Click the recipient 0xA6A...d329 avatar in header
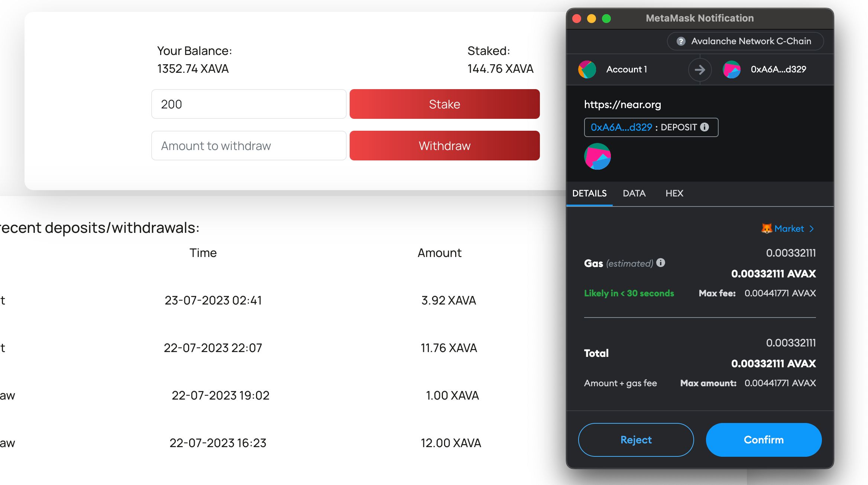 (x=732, y=69)
